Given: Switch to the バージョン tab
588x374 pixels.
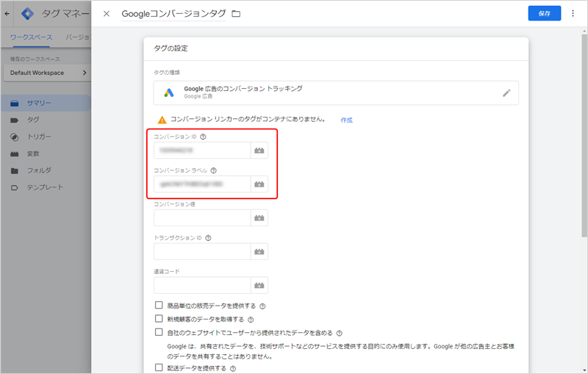Looking at the screenshot, I should [78, 37].
